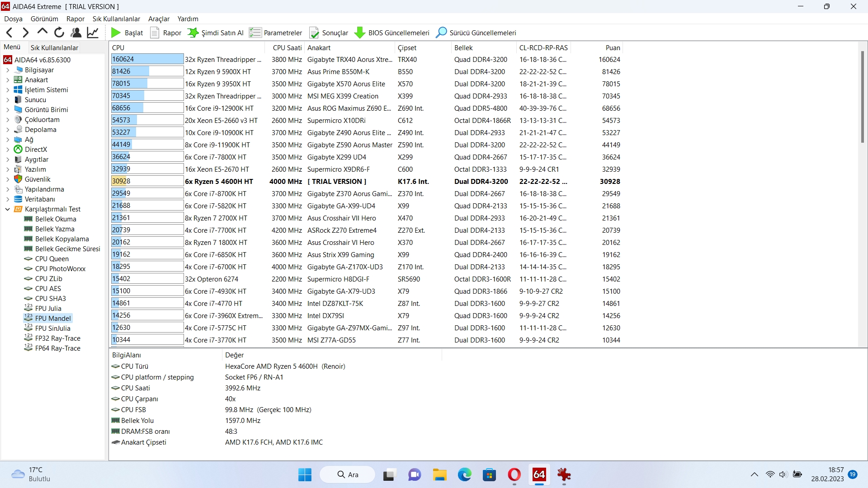Expand the Sunucu tree node
868x488 pixels.
click(8, 100)
